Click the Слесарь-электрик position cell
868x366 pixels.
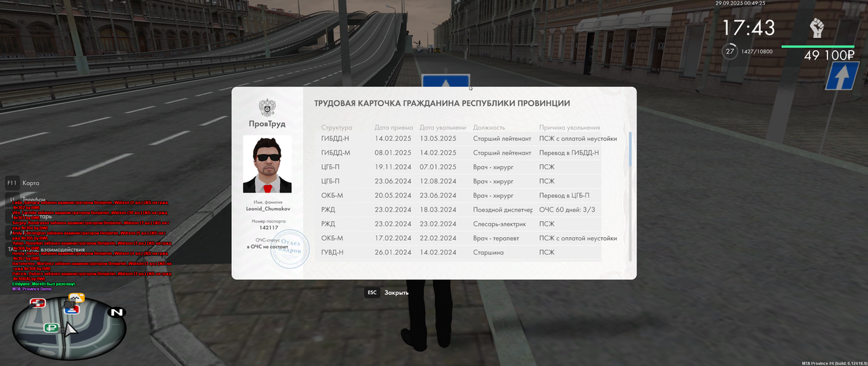pyautogui.click(x=500, y=224)
